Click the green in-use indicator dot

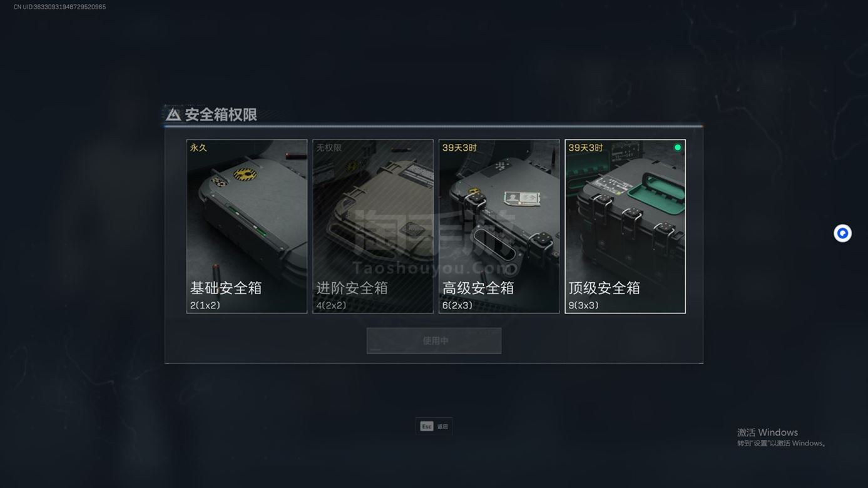tap(677, 148)
